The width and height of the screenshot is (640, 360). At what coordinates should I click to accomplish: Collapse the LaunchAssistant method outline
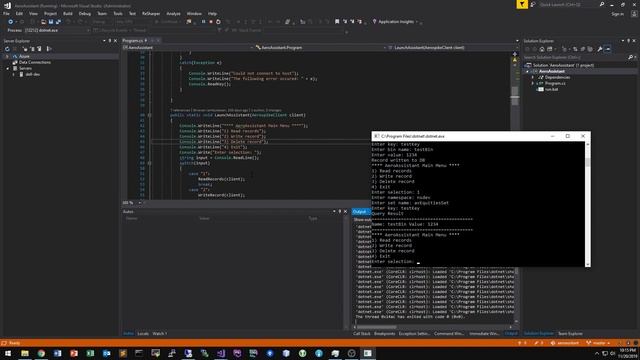click(x=149, y=115)
